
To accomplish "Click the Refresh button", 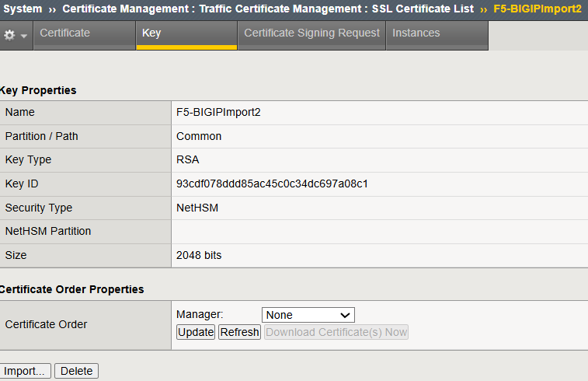I will [239, 332].
